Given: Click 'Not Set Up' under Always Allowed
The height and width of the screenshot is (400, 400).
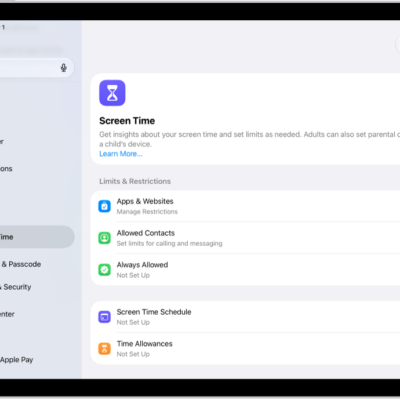Looking at the screenshot, I should pyautogui.click(x=133, y=275).
